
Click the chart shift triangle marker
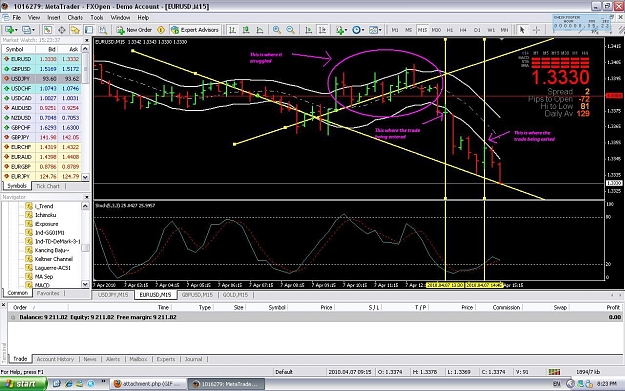(x=501, y=39)
